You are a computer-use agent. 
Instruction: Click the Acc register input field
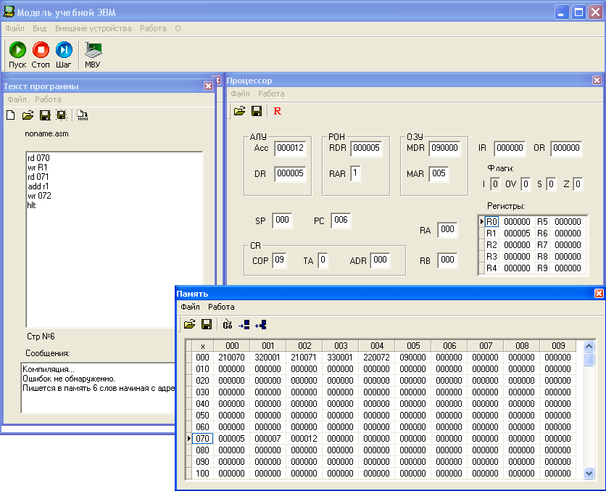coord(291,149)
